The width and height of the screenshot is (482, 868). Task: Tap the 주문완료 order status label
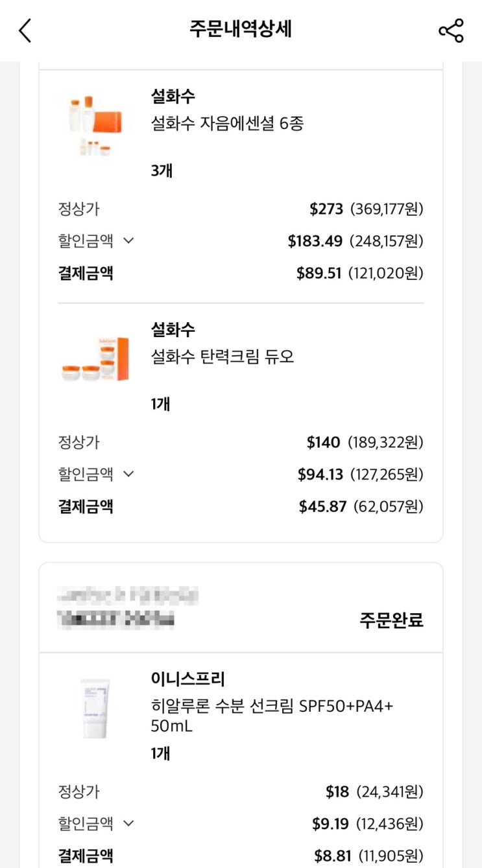coord(391,620)
